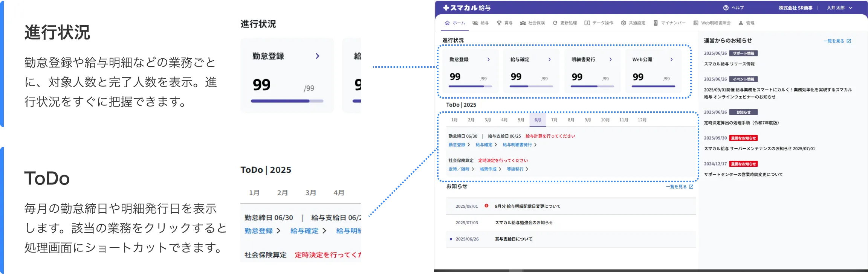Open notice 8月分 給与明細配信日変更について

click(527, 206)
